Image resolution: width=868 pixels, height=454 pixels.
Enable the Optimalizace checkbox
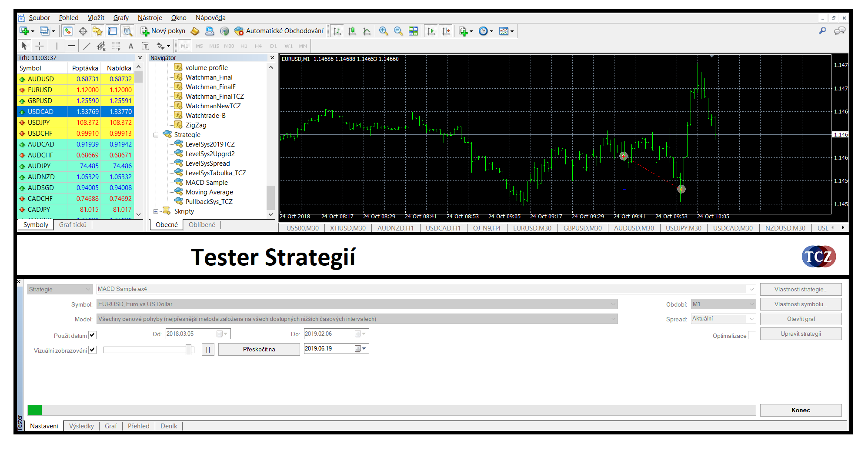coord(752,335)
